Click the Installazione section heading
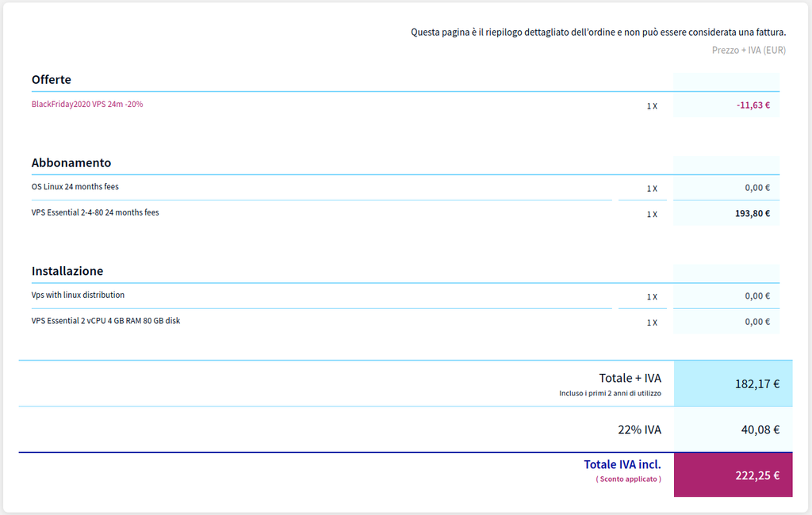This screenshot has width=812, height=515. (x=67, y=271)
